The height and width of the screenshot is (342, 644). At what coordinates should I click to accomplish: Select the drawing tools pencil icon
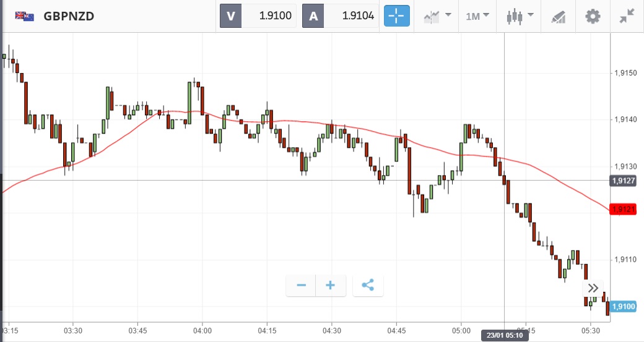pyautogui.click(x=559, y=16)
